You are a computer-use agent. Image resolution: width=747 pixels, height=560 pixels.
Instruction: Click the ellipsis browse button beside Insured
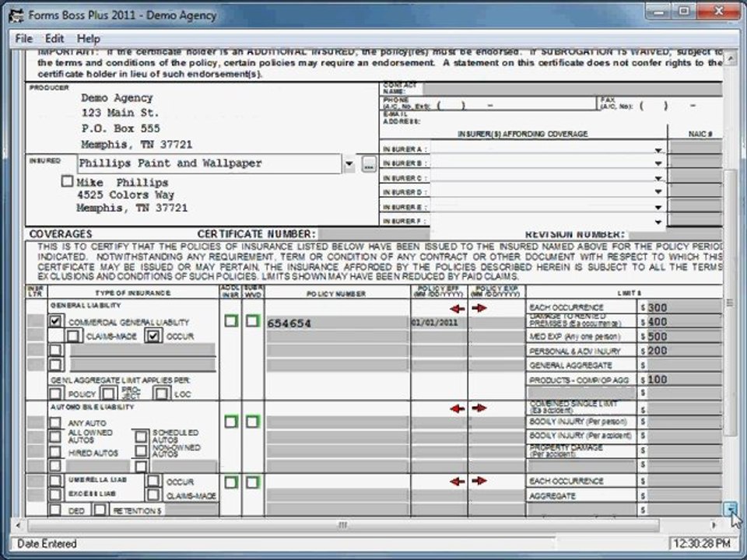click(x=369, y=164)
